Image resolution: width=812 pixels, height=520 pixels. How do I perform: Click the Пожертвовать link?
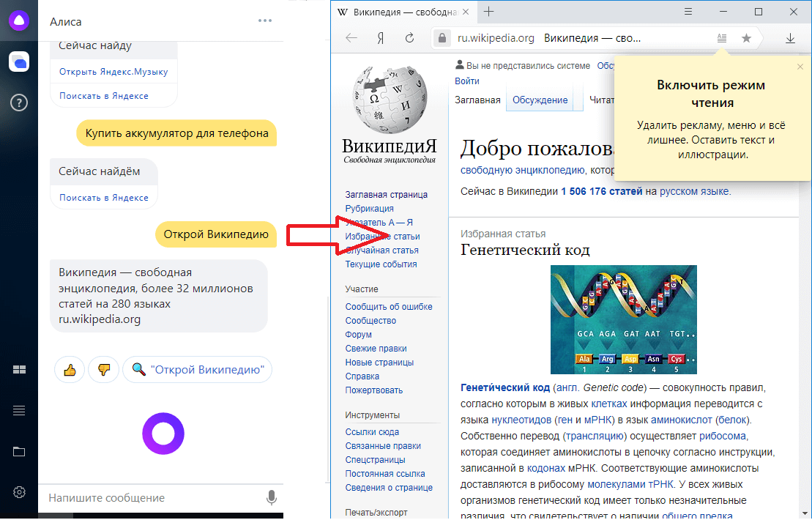tap(374, 390)
